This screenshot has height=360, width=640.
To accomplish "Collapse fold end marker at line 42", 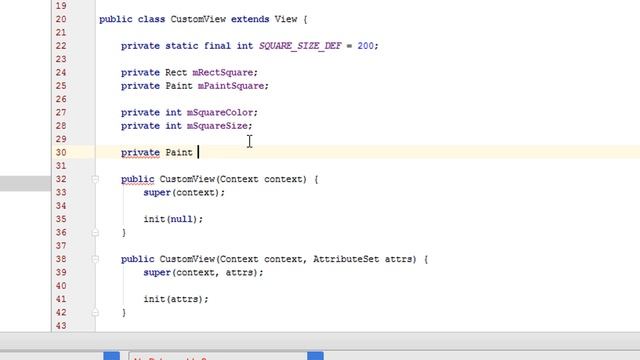I will coord(95,313).
